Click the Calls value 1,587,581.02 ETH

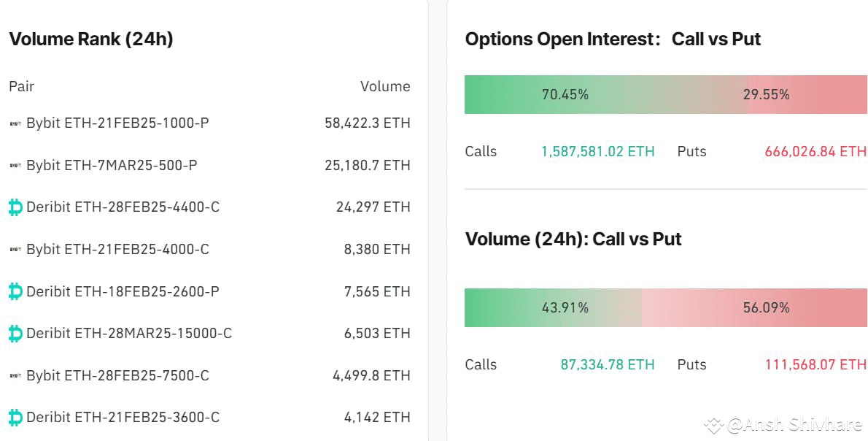tap(597, 151)
